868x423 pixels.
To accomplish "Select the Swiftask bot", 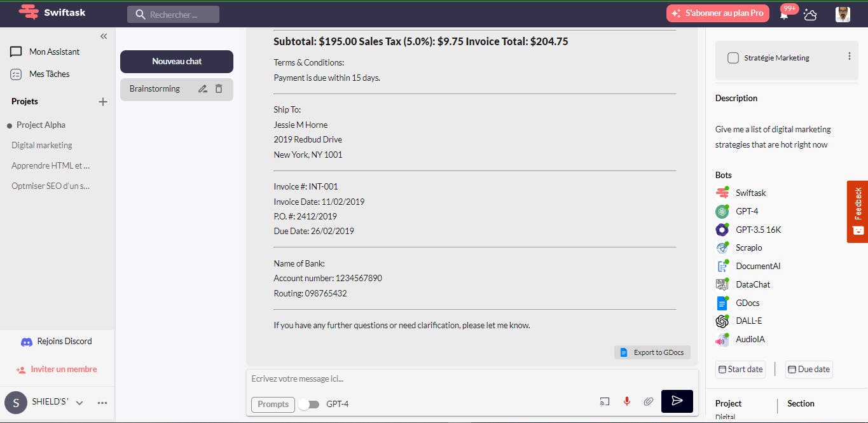I will click(x=741, y=193).
